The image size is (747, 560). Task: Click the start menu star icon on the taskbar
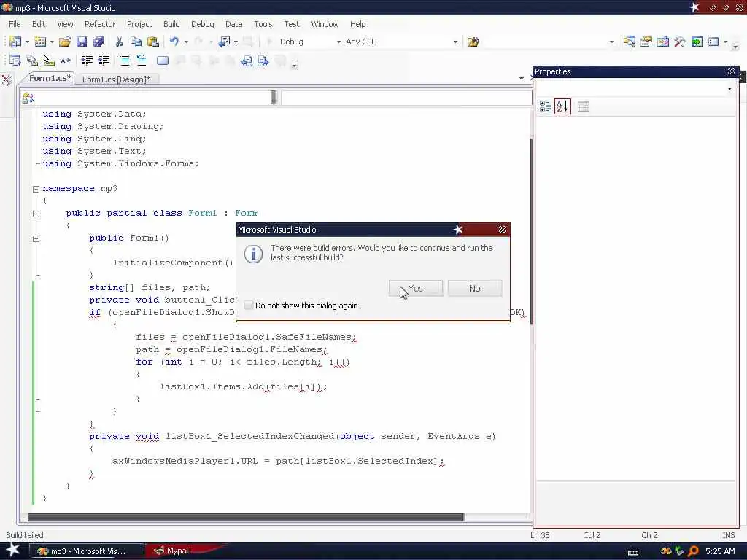(x=13, y=550)
